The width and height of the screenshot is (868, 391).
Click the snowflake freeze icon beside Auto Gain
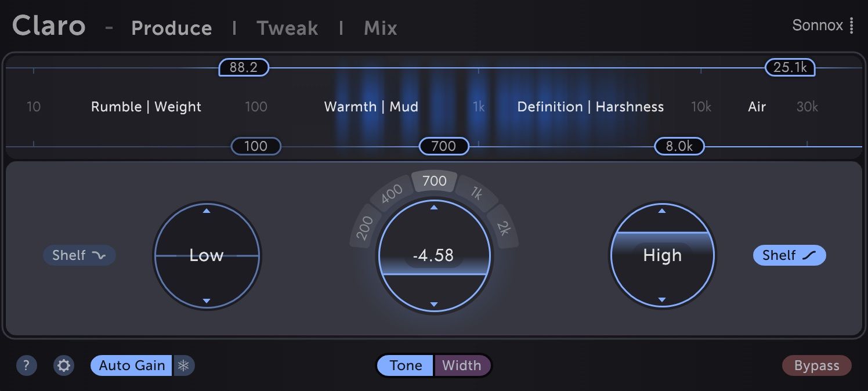[184, 365]
